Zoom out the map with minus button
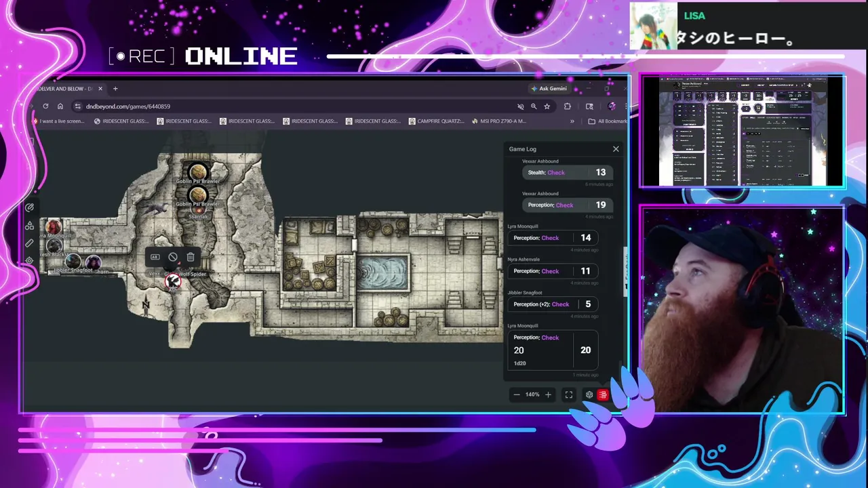 click(x=517, y=394)
